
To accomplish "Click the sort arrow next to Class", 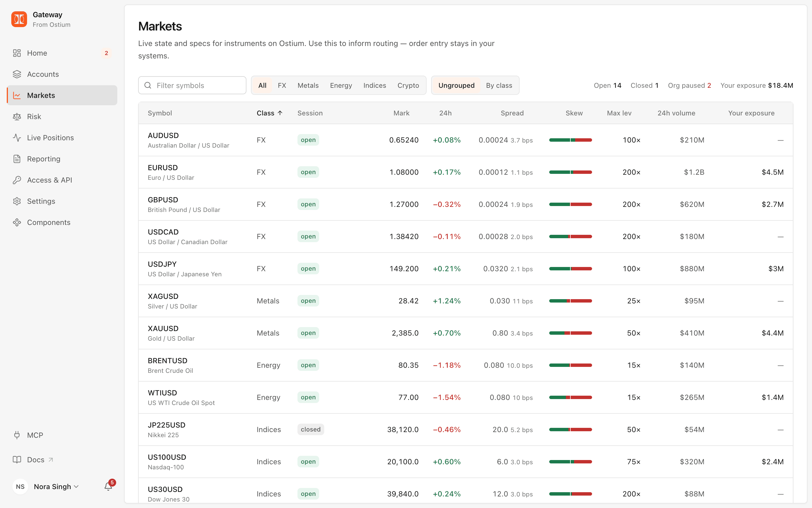I will coord(280,113).
